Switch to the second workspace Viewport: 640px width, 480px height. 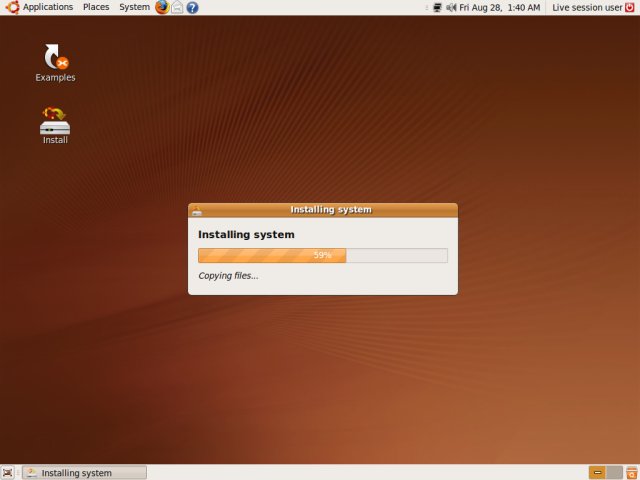614,473
